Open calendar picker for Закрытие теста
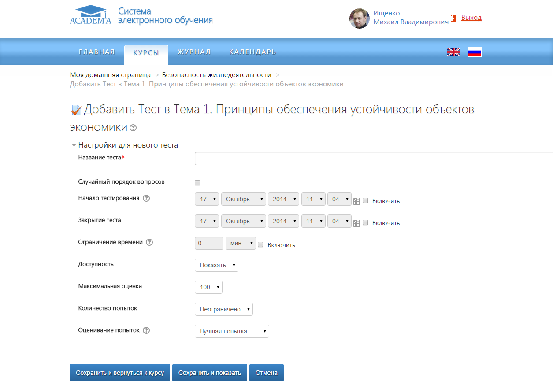The width and height of the screenshot is (553, 392). coord(357,223)
